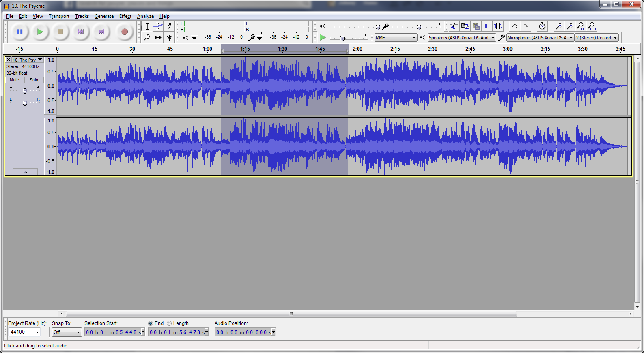Open the Effect menu
The width and height of the screenshot is (644, 353).
[x=125, y=16]
